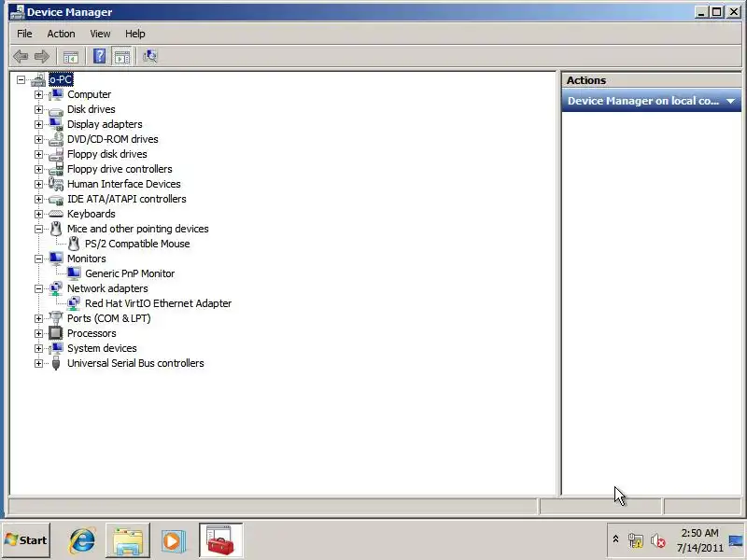
Task: Open Windows Explorer folder taskbar icon
Action: click(128, 540)
